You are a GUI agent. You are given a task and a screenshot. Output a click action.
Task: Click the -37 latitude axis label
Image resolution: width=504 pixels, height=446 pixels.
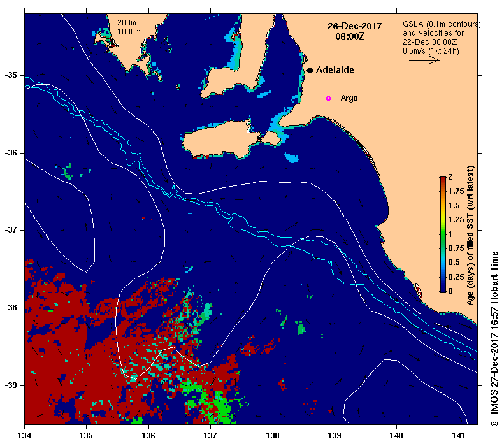pyautogui.click(x=11, y=230)
